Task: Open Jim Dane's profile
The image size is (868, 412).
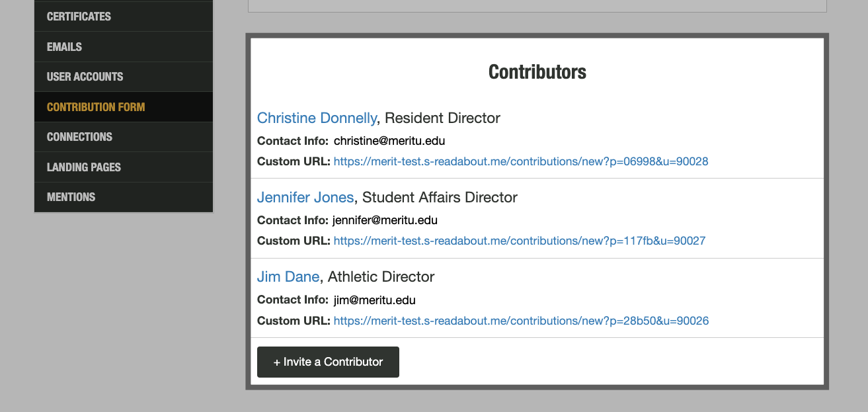Action: pos(288,276)
